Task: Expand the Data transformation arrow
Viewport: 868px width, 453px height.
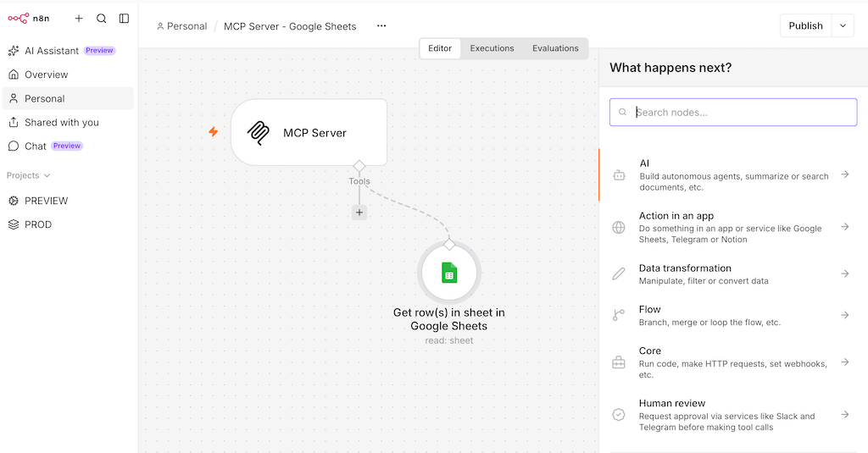Action: [x=845, y=273]
